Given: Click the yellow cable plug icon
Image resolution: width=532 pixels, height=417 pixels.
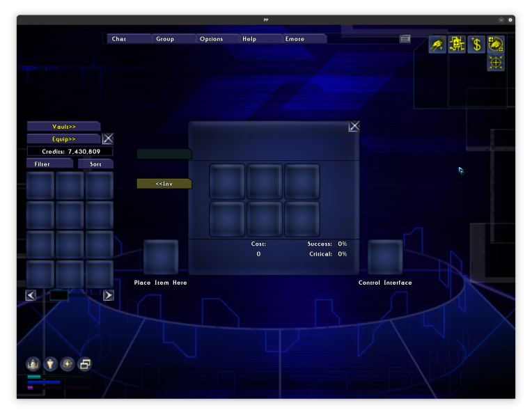Looking at the screenshot, I should 437,45.
